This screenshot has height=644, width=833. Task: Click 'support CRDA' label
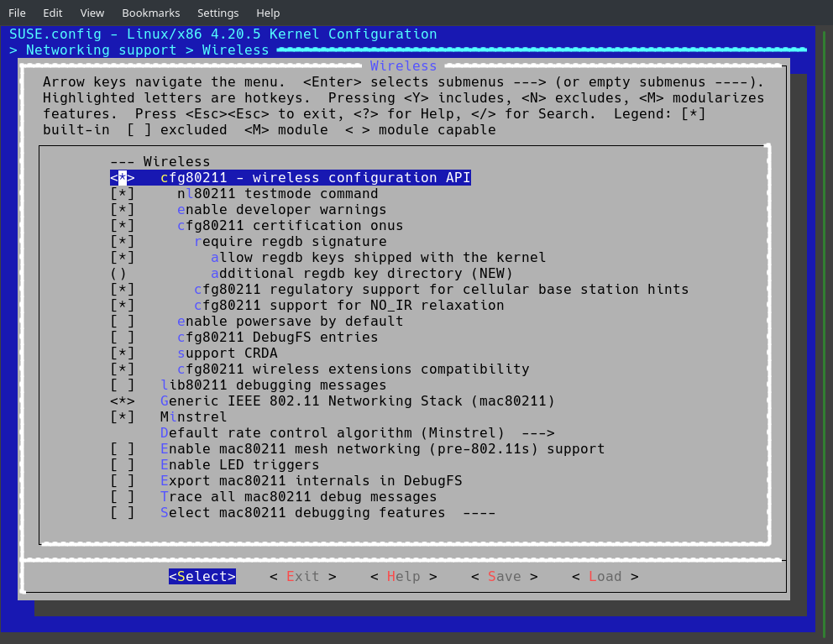228,353
